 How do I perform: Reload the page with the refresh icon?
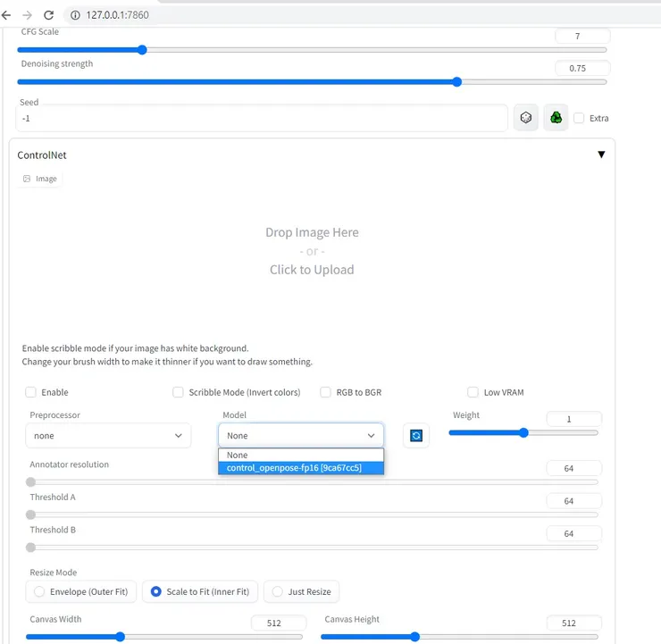click(49, 15)
